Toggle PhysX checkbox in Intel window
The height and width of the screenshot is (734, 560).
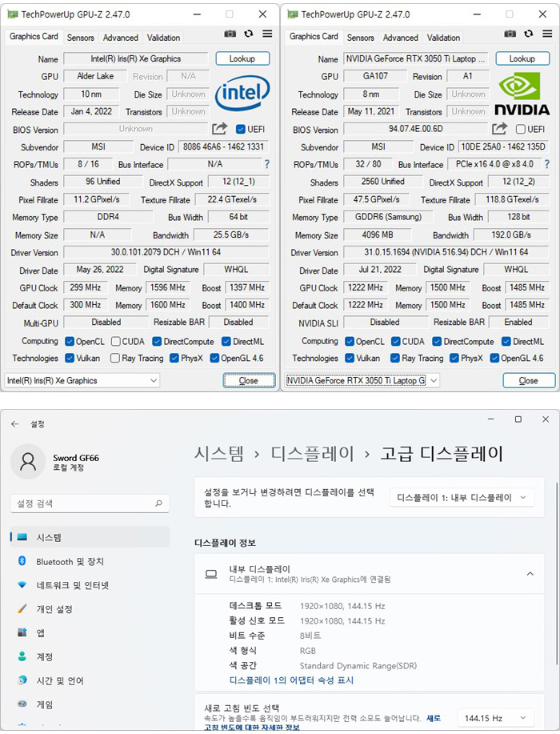(x=174, y=358)
